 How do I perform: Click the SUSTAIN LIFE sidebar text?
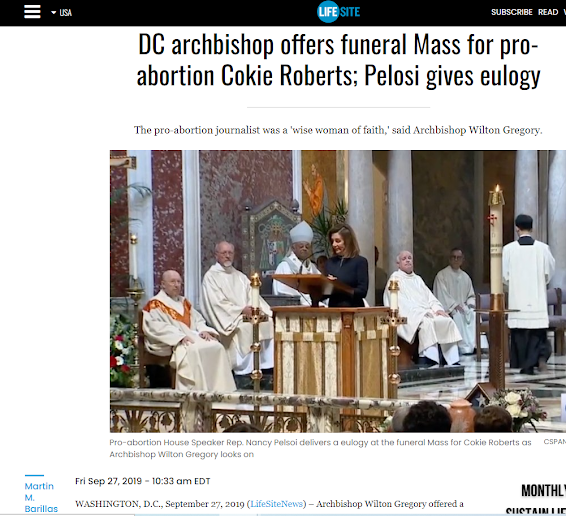(536, 511)
